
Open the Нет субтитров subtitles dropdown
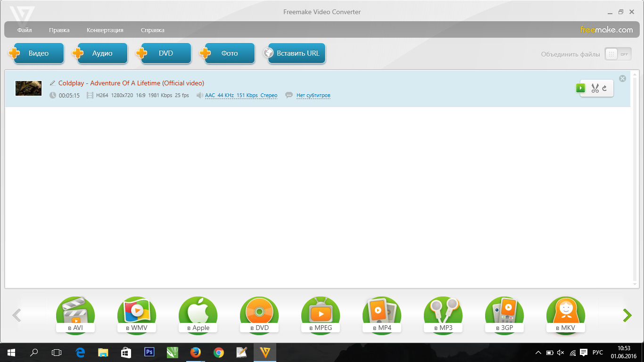313,95
